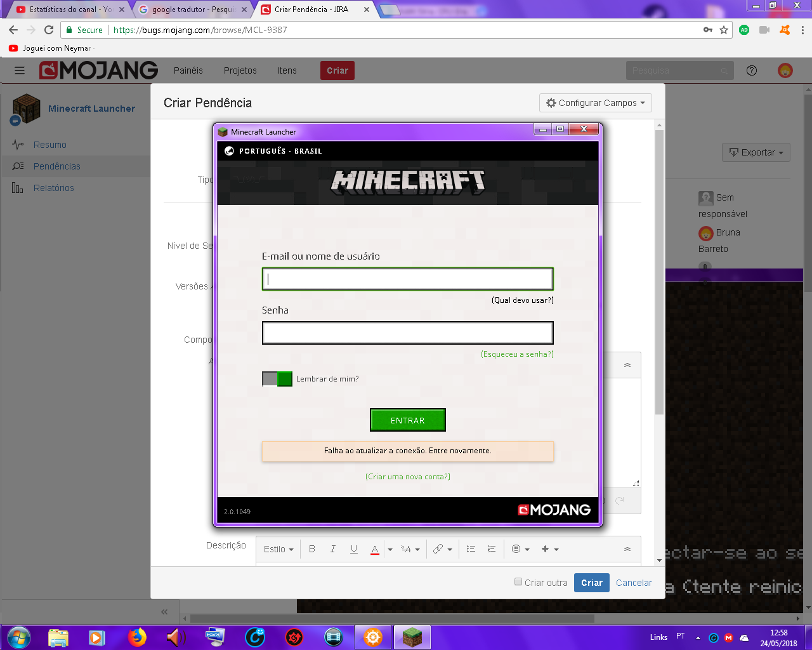Image resolution: width=812 pixels, height=650 pixels.
Task: Click the blue 'Criar' submit button
Action: [x=592, y=583]
